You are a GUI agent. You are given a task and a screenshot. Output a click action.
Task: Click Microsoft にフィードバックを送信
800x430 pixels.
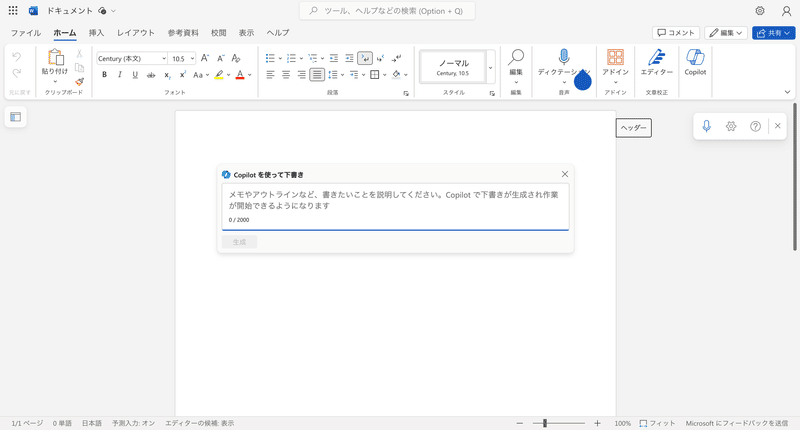point(737,423)
